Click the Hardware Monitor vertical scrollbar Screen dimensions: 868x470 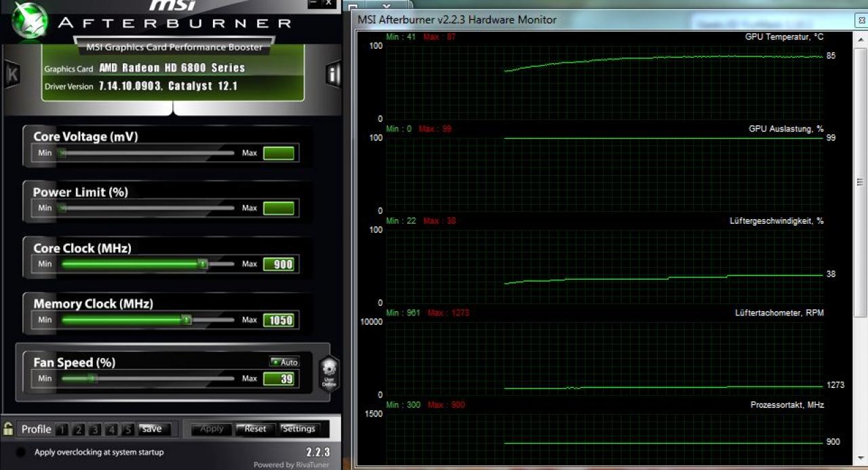(x=860, y=247)
